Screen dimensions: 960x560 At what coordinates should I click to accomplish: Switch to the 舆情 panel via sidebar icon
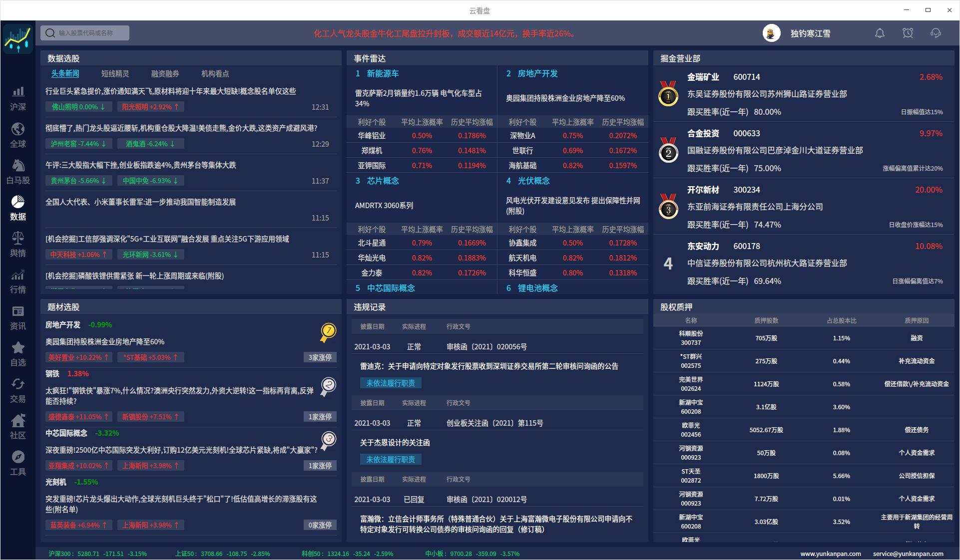click(x=18, y=244)
